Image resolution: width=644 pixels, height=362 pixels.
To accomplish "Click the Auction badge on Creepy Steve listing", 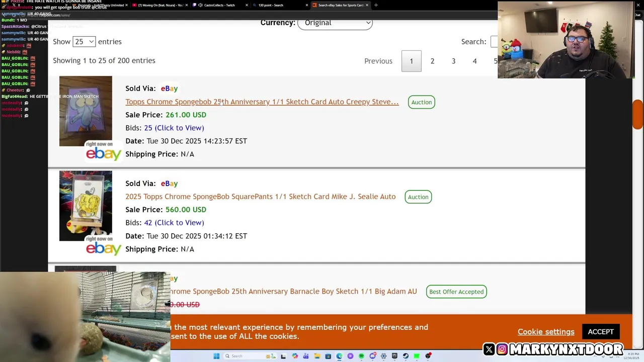I will [x=422, y=102].
